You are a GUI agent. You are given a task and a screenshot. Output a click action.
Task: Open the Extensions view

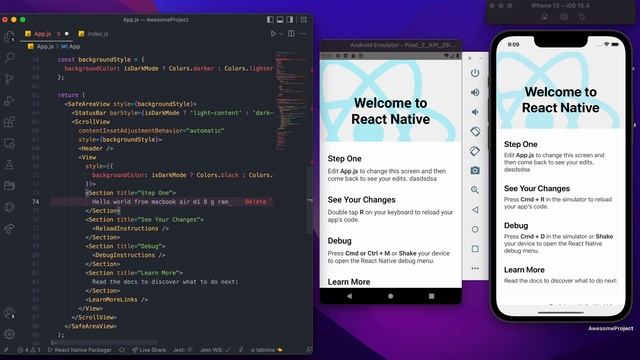(9, 122)
